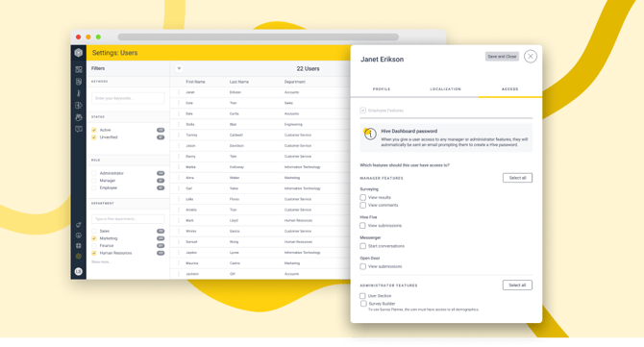Click the Hive hexagon logo in sidebar
This screenshot has height=347, width=644.
pyautogui.click(x=79, y=53)
